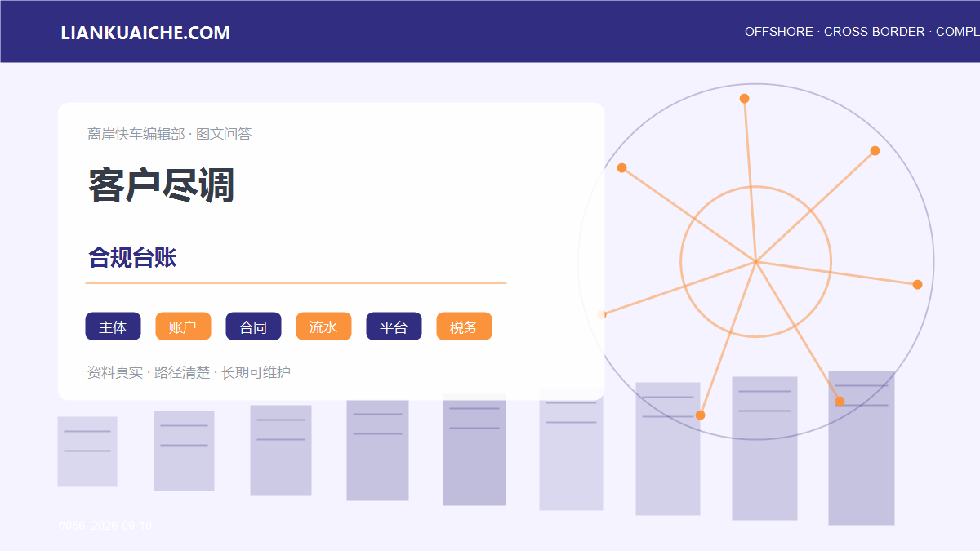Click the 离岸快车编辑部 · 图文问答 byline
The height and width of the screenshot is (551, 980).
170,134
